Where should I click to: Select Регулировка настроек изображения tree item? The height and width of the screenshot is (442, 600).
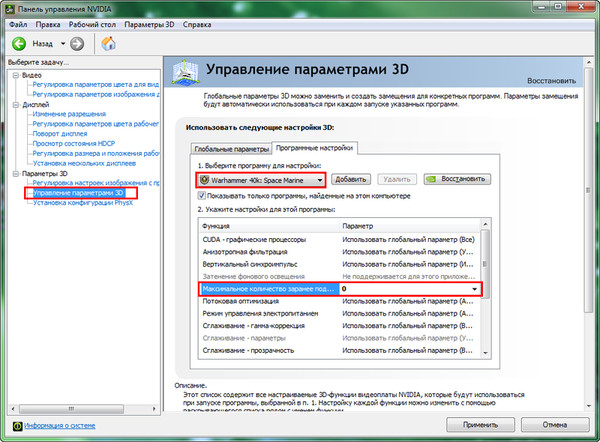(96, 183)
